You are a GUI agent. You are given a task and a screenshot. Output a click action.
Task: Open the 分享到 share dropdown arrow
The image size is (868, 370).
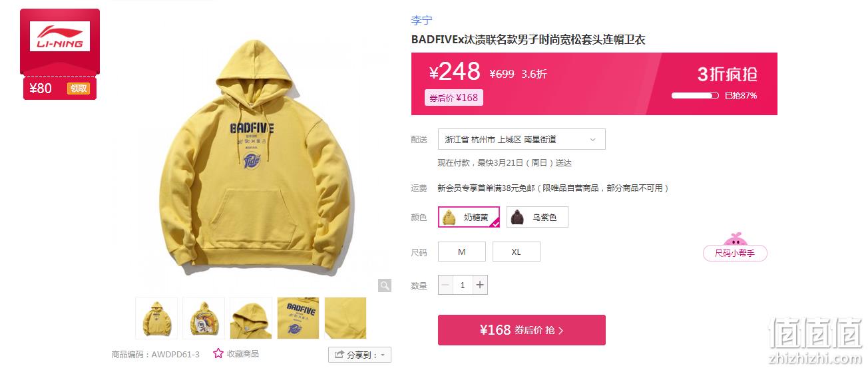[383, 355]
